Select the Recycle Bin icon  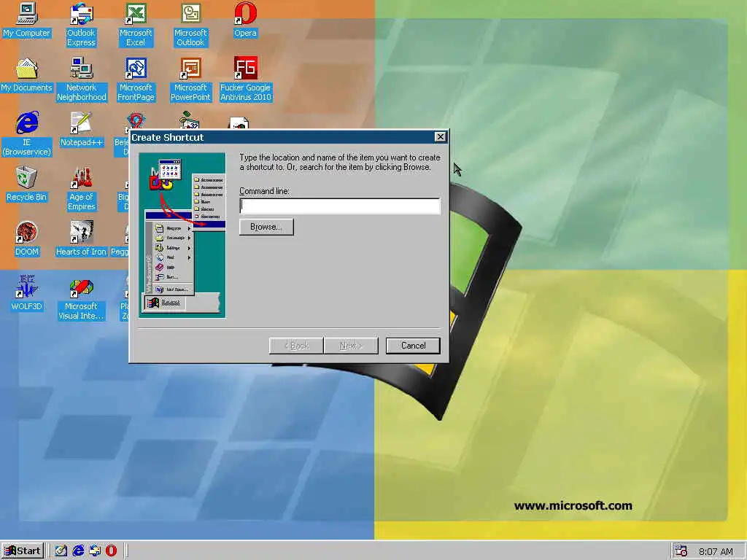pos(27,184)
